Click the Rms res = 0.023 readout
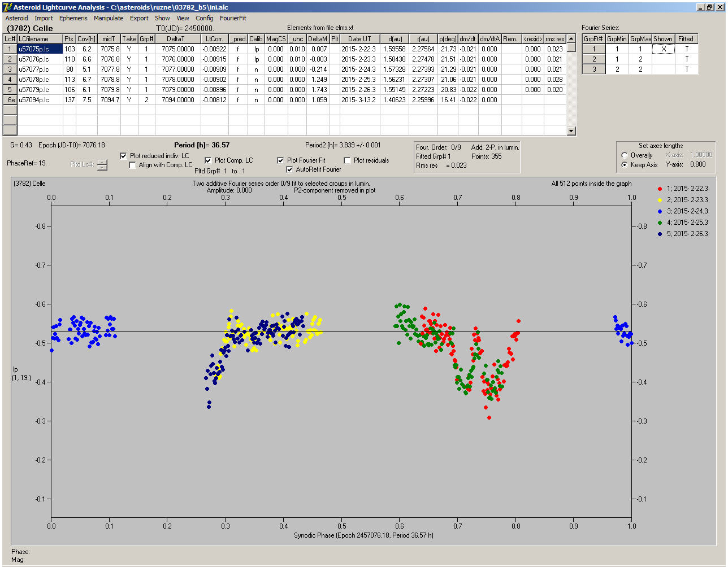 (x=441, y=165)
